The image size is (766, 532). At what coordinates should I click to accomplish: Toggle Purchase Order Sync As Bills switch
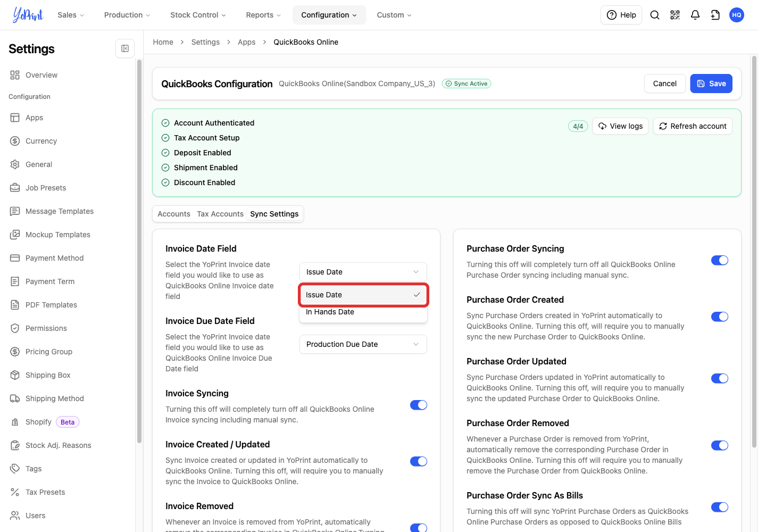720,507
